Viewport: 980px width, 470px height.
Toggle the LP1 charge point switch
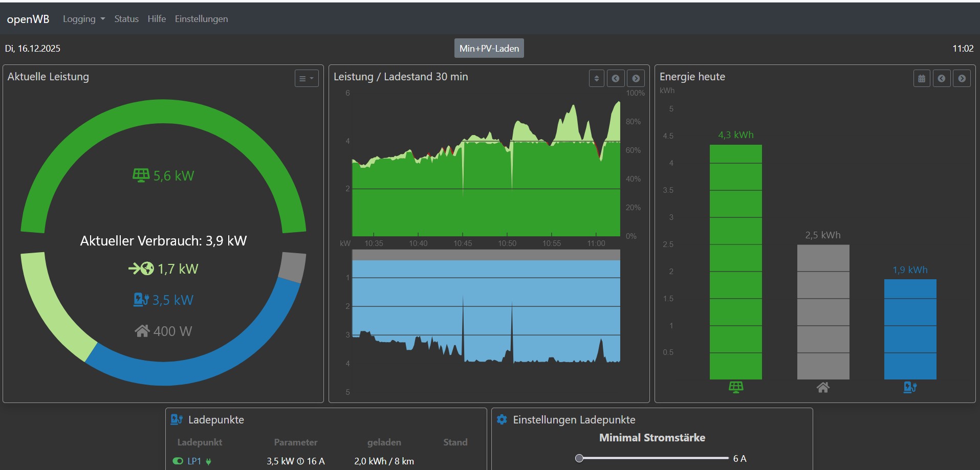[178, 461]
